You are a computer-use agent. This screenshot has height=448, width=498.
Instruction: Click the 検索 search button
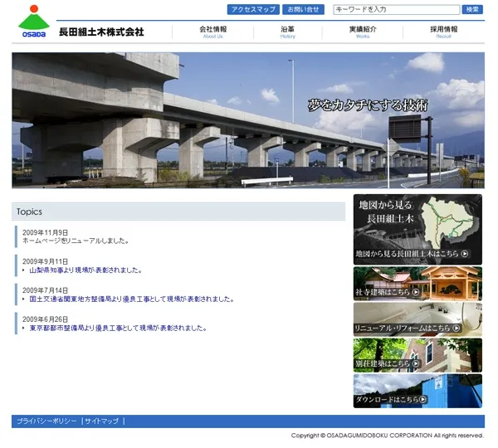[x=472, y=10]
